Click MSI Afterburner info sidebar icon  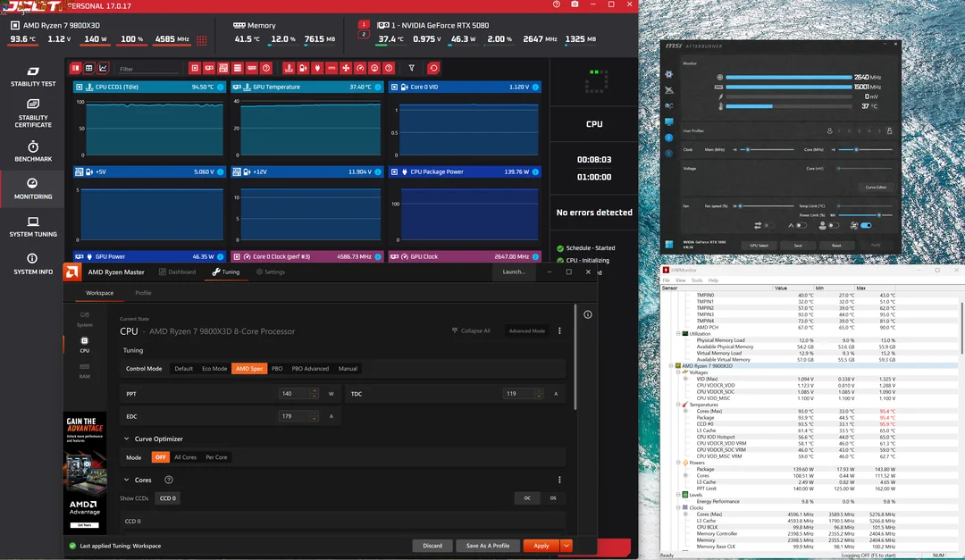pyautogui.click(x=669, y=138)
